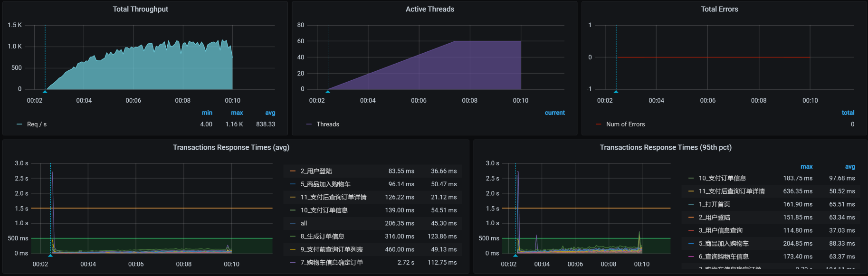Toggle the Num of Errors series label
The height and width of the screenshot is (276, 868).
[625, 124]
